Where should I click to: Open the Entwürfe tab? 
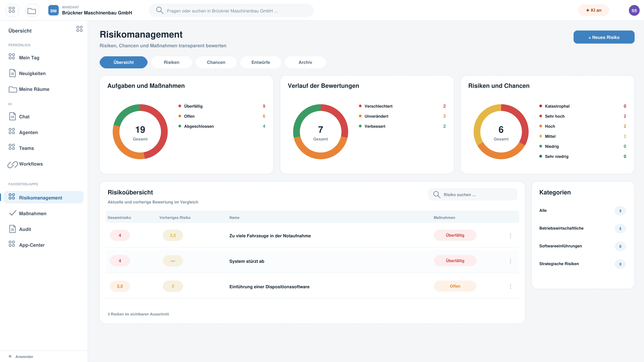tap(261, 62)
